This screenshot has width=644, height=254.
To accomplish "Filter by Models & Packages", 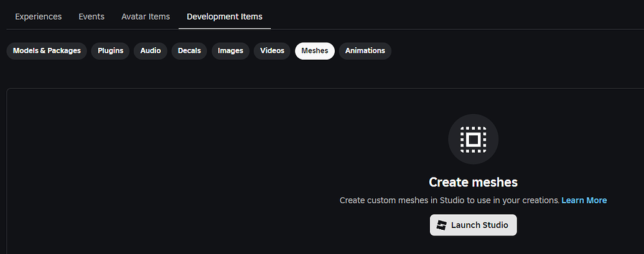I will 47,51.
